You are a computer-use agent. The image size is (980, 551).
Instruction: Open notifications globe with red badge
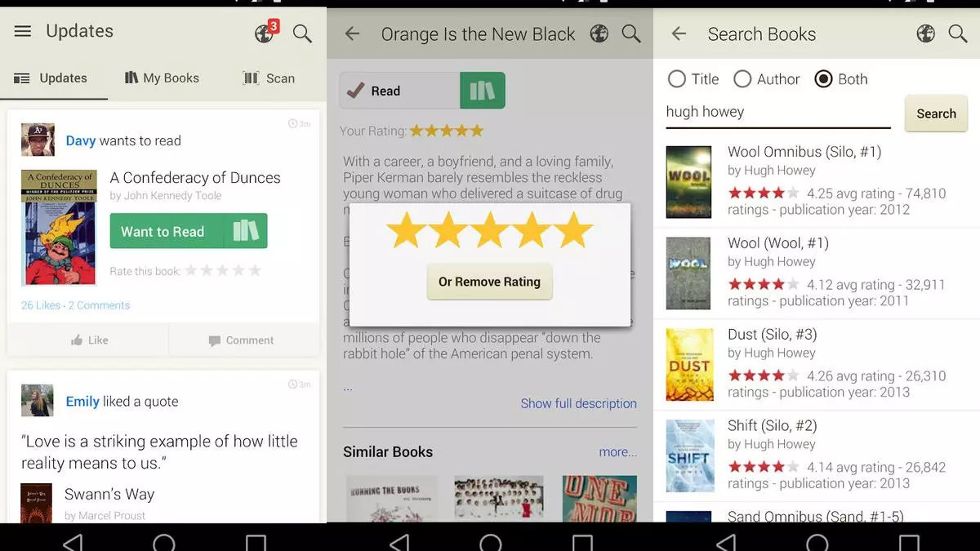coord(265,33)
